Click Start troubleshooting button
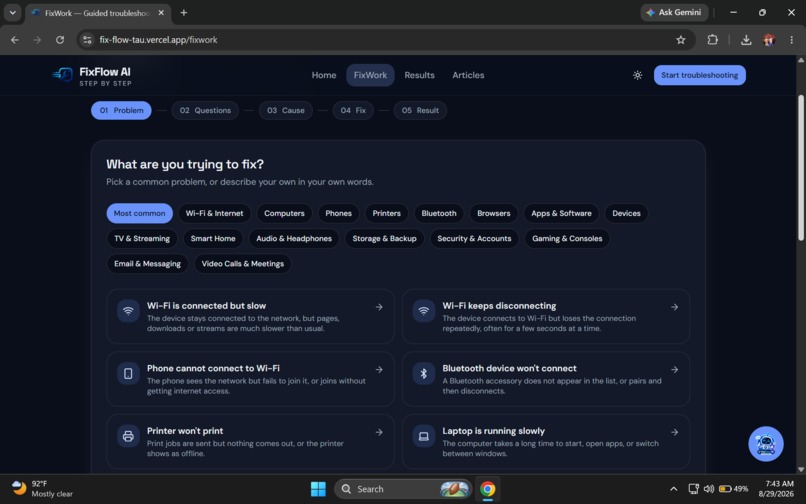806x504 pixels. tap(700, 75)
